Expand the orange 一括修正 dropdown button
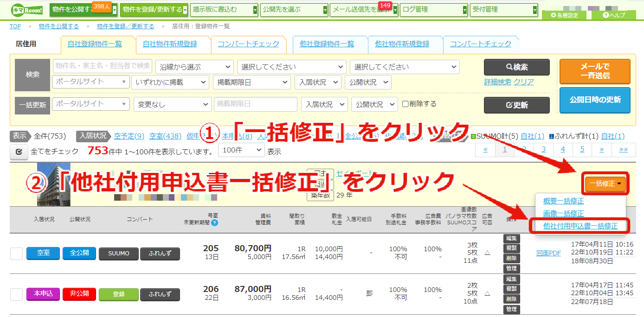The width and height of the screenshot is (644, 317). point(605,184)
